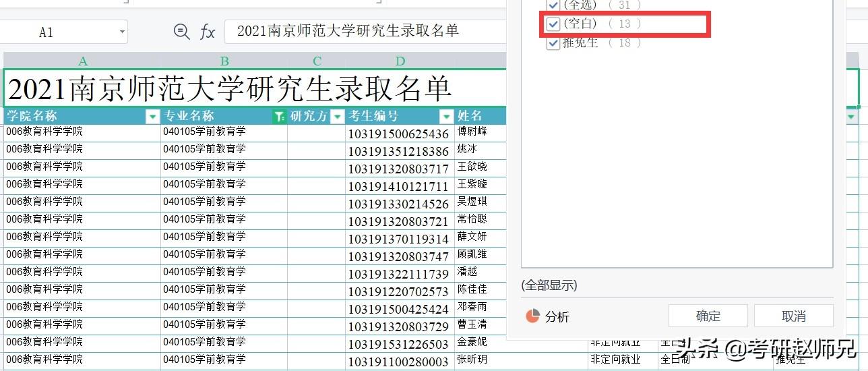
Task: Select cell with ID 103191370119314
Action: coord(400,239)
